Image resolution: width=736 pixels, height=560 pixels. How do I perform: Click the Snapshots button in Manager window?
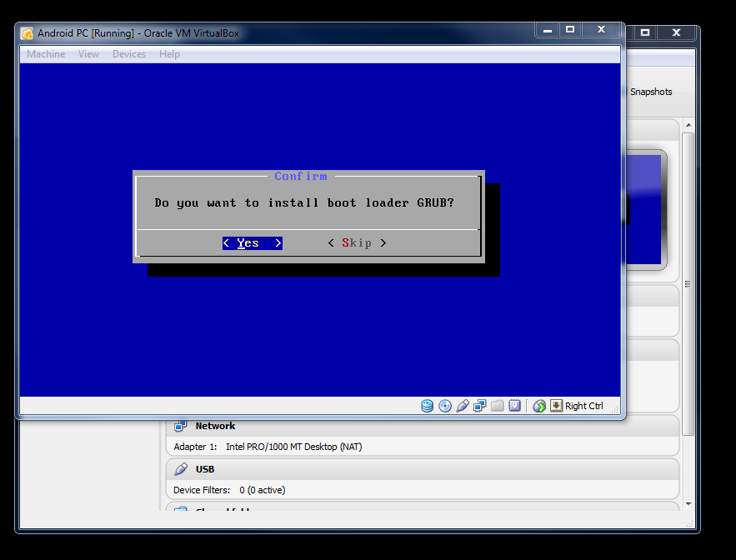pos(651,92)
